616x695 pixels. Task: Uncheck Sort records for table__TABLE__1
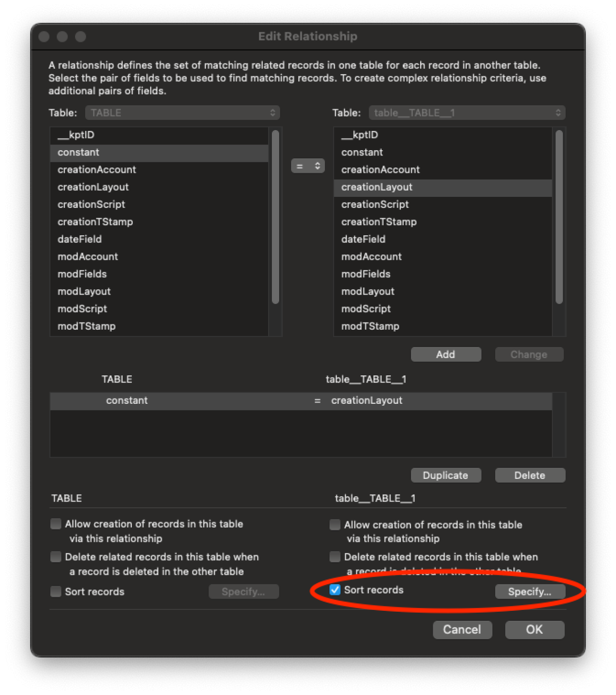(334, 590)
